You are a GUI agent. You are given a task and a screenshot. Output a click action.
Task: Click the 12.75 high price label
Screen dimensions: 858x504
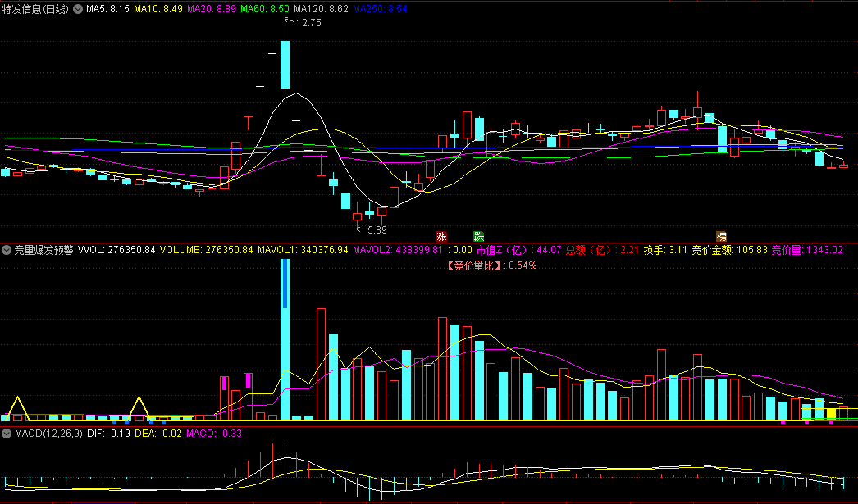click(x=308, y=23)
